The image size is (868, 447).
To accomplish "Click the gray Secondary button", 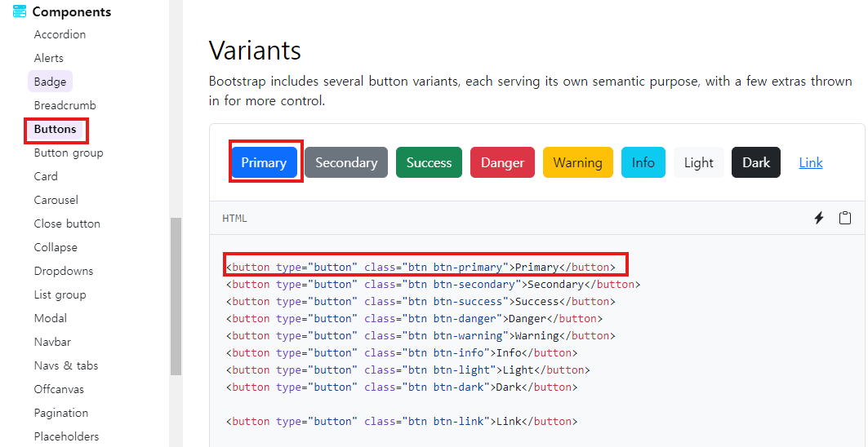I will [x=346, y=162].
